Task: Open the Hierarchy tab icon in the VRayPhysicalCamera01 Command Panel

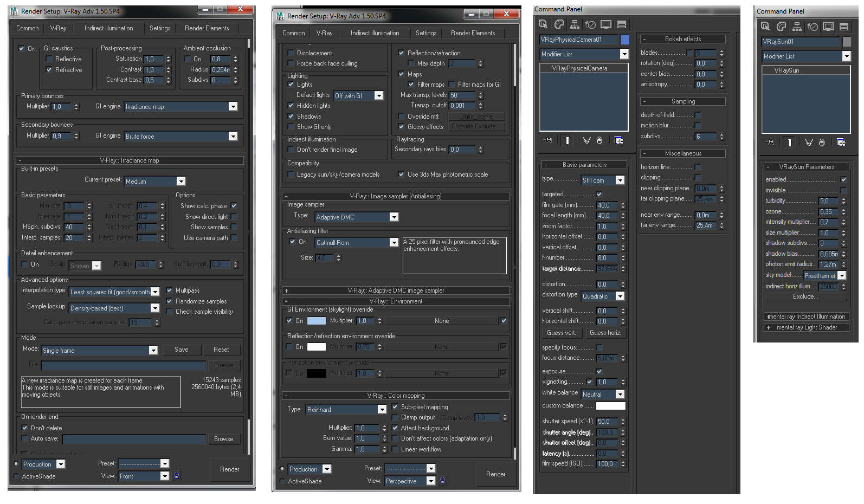Action: [575, 24]
